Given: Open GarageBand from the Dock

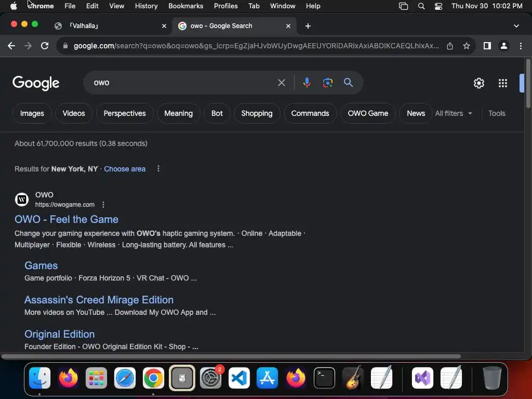Looking at the screenshot, I should [353, 378].
